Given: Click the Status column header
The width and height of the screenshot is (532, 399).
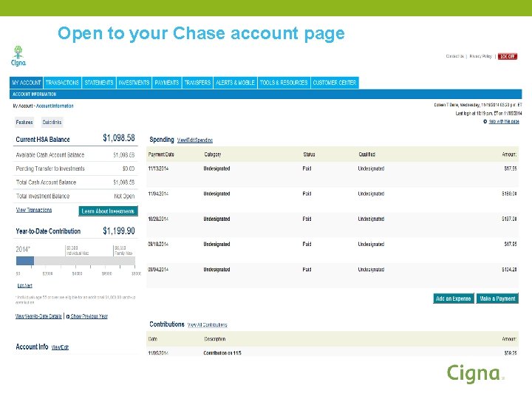Looking at the screenshot, I should pos(309,154).
